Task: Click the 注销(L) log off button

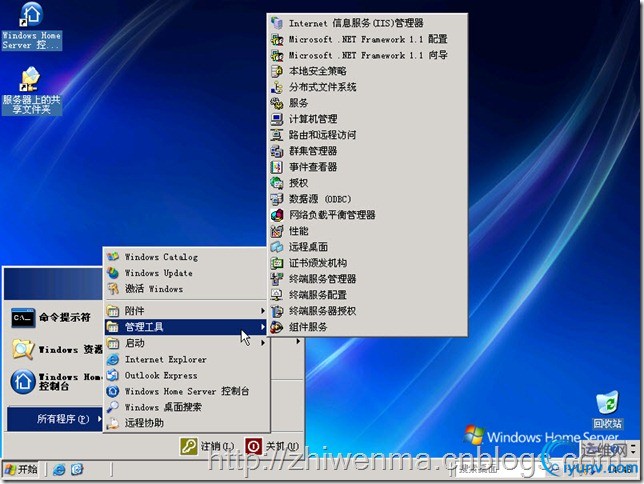Action: 208,446
